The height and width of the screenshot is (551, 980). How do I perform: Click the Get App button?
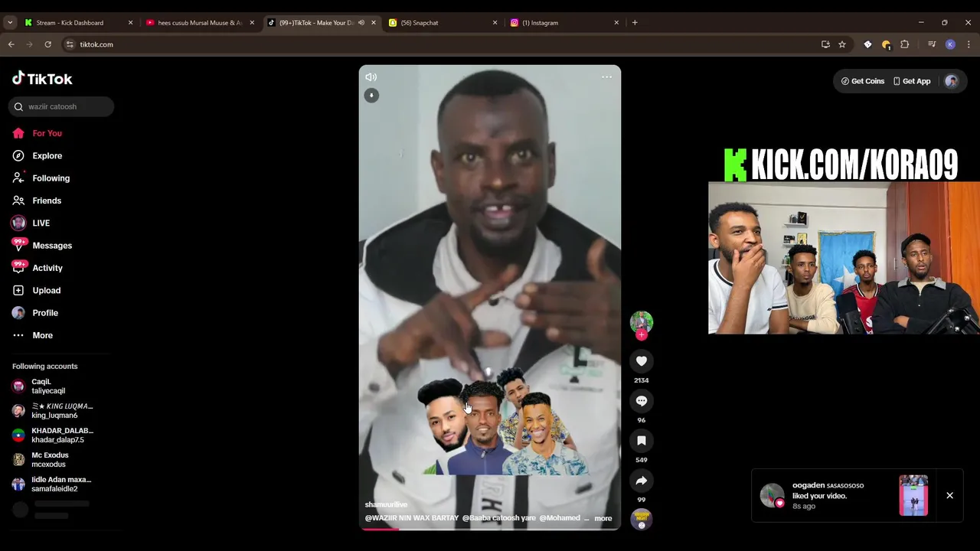(911, 81)
